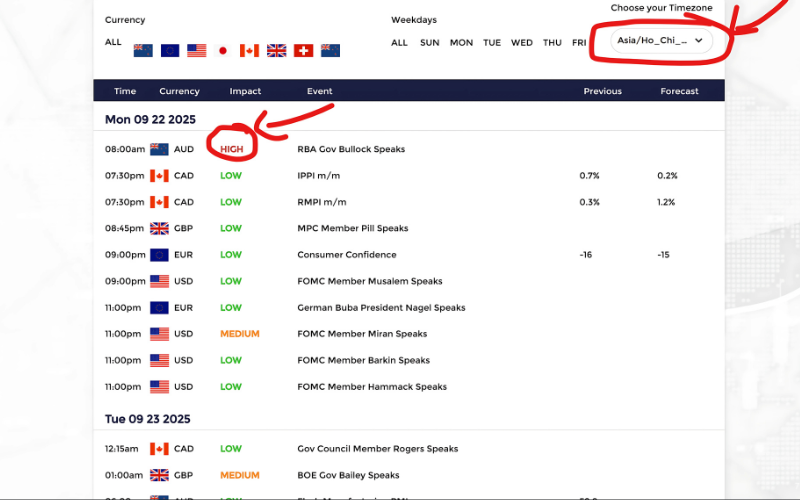Pick the Switzerland flag currency filter
Image resolution: width=800 pixels, height=500 pixels.
(x=303, y=50)
